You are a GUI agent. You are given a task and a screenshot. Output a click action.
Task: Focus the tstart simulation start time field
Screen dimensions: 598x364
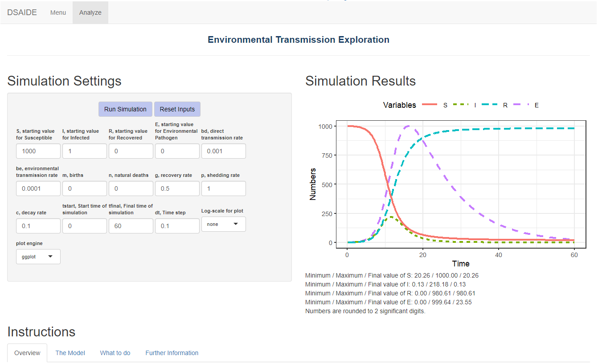point(85,226)
